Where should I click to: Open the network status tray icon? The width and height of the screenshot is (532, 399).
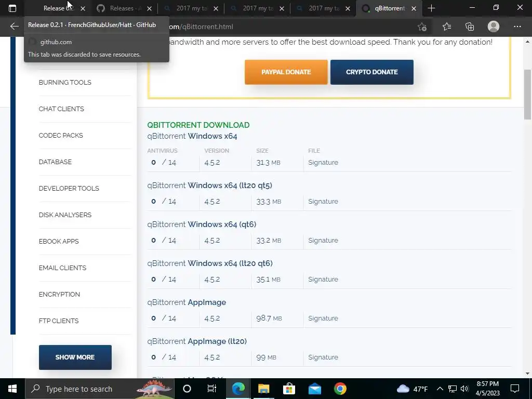(453, 389)
